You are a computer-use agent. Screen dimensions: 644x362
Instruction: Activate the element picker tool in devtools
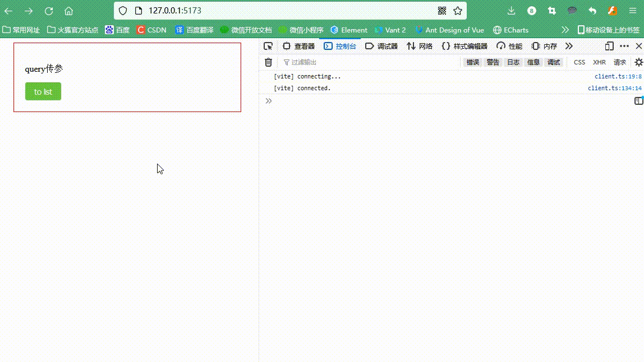[268, 46]
